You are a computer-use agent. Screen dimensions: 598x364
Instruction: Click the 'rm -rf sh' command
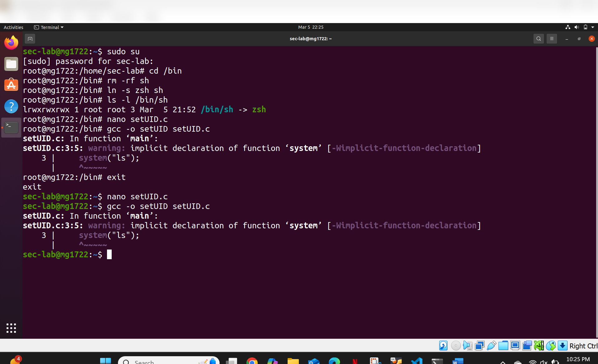128,80
